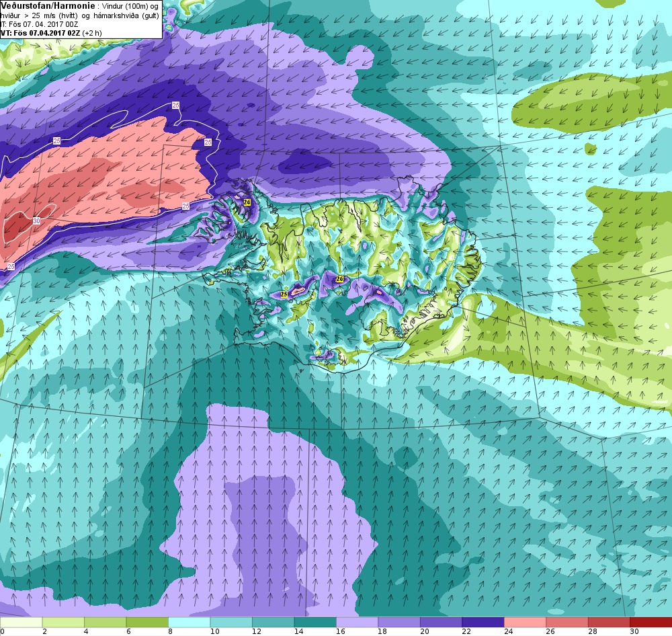Image resolution: width=672 pixels, height=636 pixels.
Task: Click the legend scale number 2
Action: pos(44,631)
